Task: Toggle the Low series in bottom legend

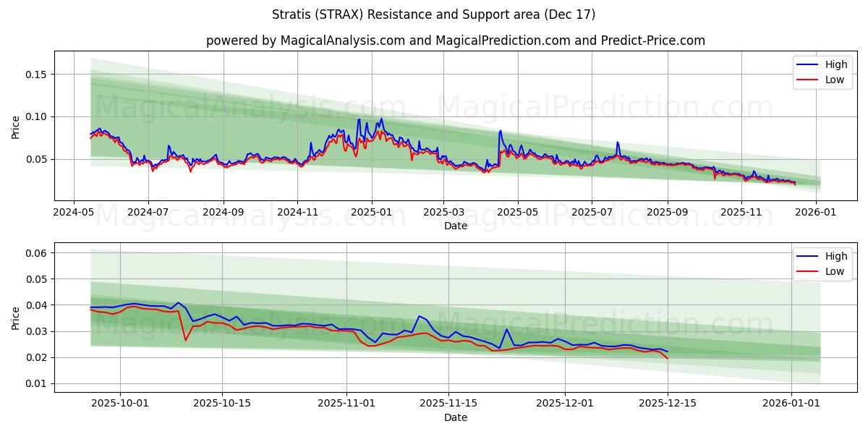Action: [x=830, y=271]
